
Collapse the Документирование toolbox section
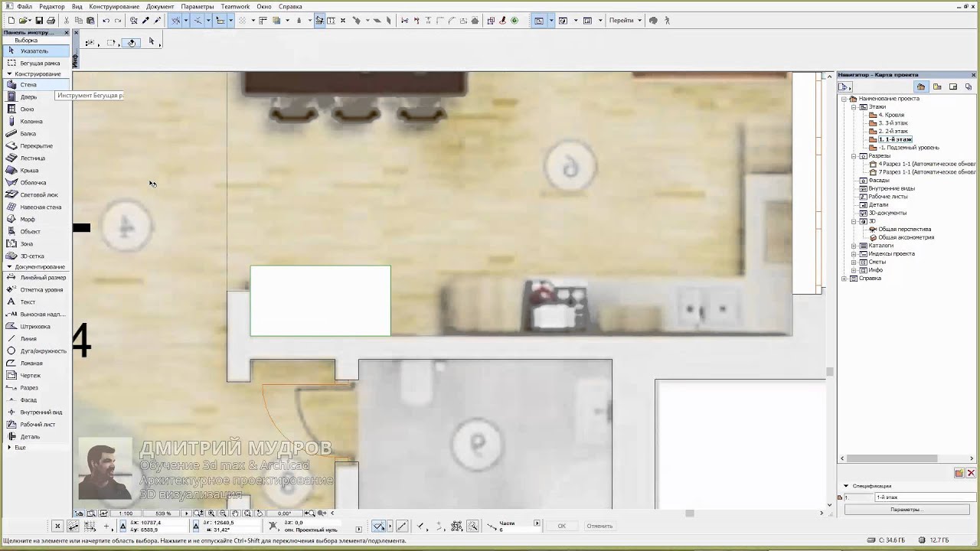click(x=9, y=267)
